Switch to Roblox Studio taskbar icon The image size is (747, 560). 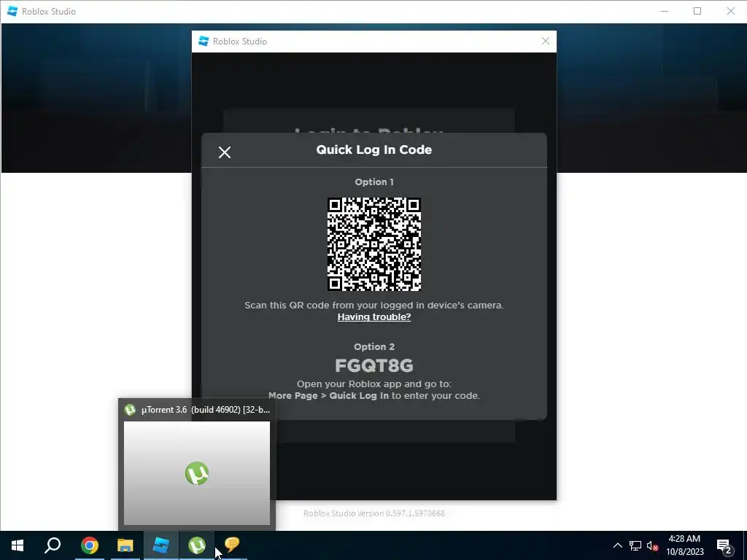click(161, 545)
